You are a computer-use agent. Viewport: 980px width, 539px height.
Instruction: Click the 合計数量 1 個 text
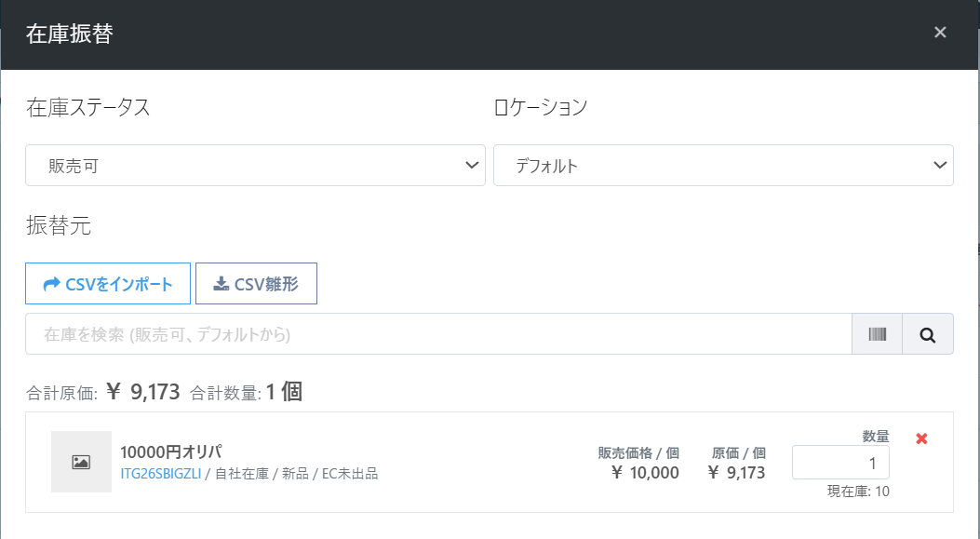[x=283, y=392]
